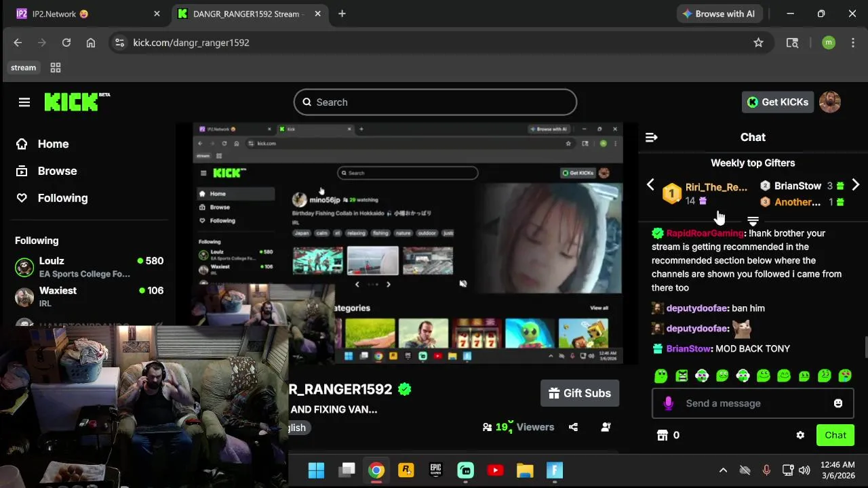Click the KICK beta logo
868x488 pixels.
(x=77, y=102)
